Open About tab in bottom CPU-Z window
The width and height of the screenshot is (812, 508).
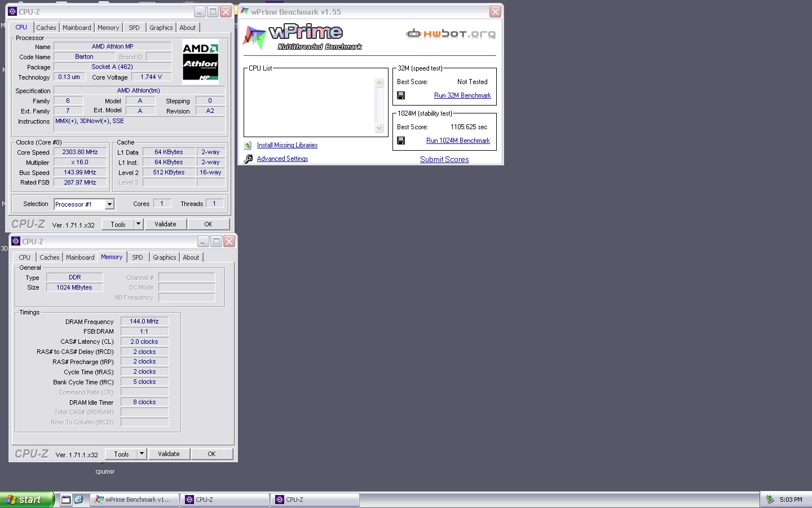(x=191, y=257)
